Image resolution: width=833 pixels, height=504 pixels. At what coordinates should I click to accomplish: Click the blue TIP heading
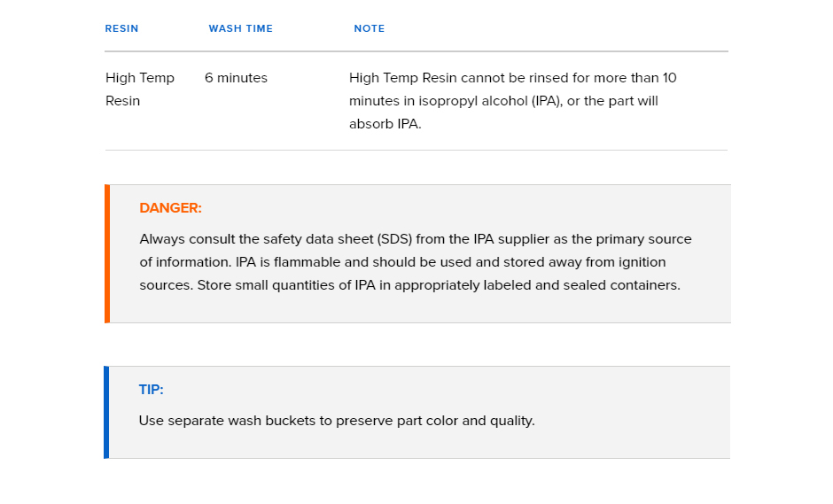(151, 389)
